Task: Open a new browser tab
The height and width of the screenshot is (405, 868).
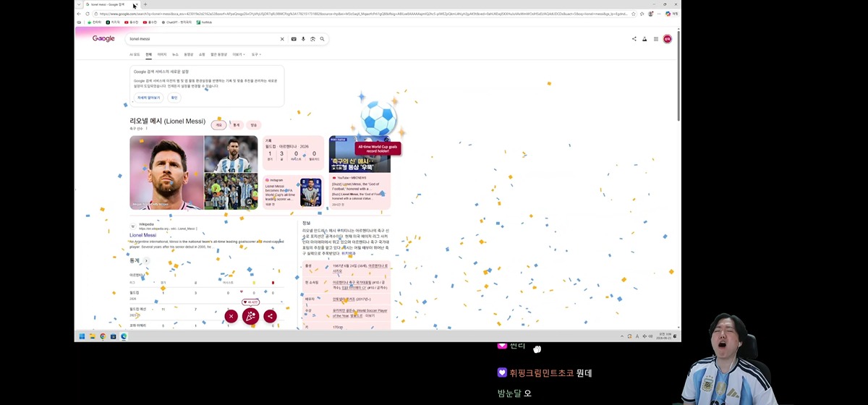Action: (145, 4)
